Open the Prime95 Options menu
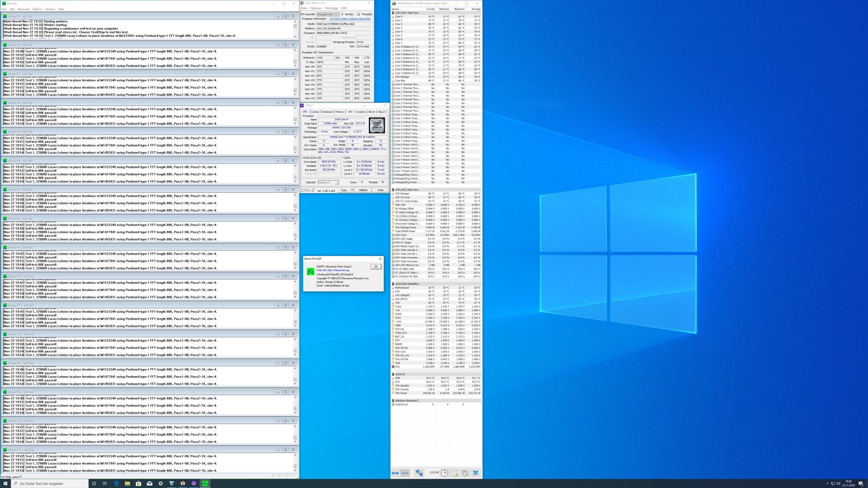The height and width of the screenshot is (488, 868). pos(37,9)
